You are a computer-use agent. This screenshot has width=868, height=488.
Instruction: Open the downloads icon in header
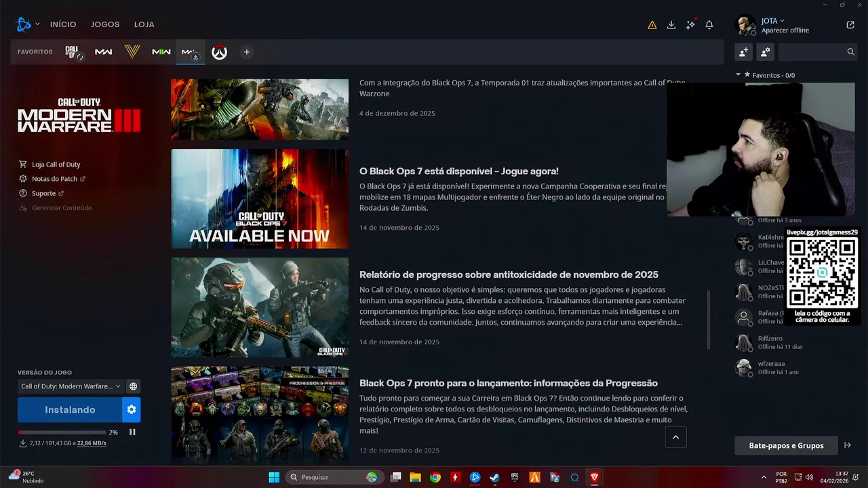click(x=671, y=25)
